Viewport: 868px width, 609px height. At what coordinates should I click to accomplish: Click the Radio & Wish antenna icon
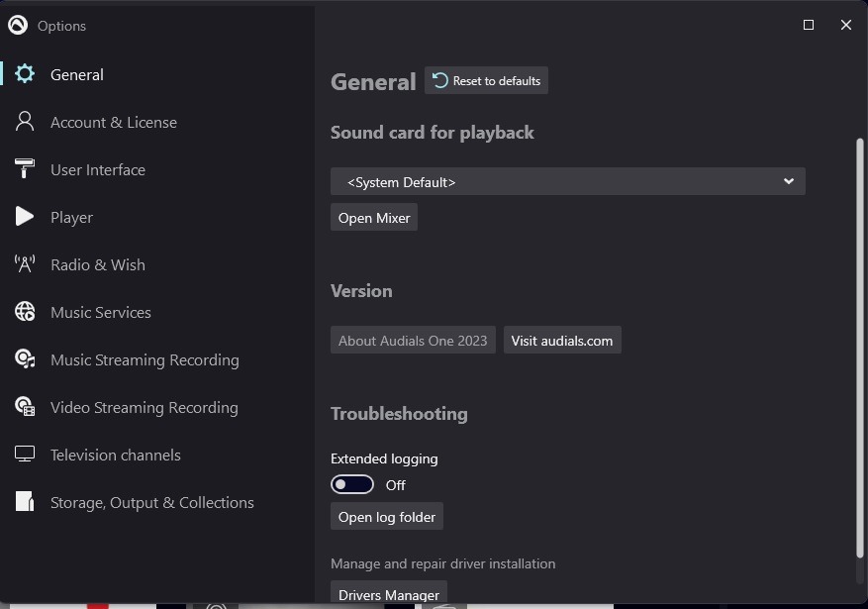click(x=24, y=264)
